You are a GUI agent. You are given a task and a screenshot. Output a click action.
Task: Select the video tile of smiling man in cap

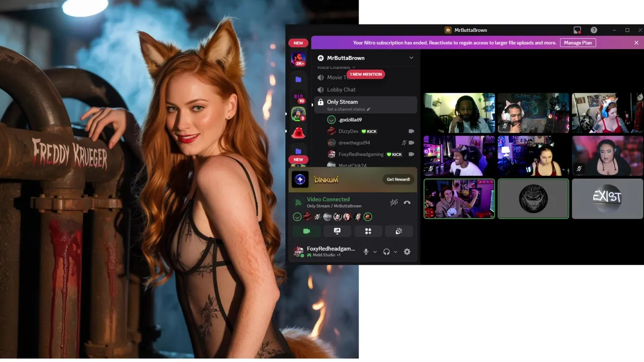459,156
